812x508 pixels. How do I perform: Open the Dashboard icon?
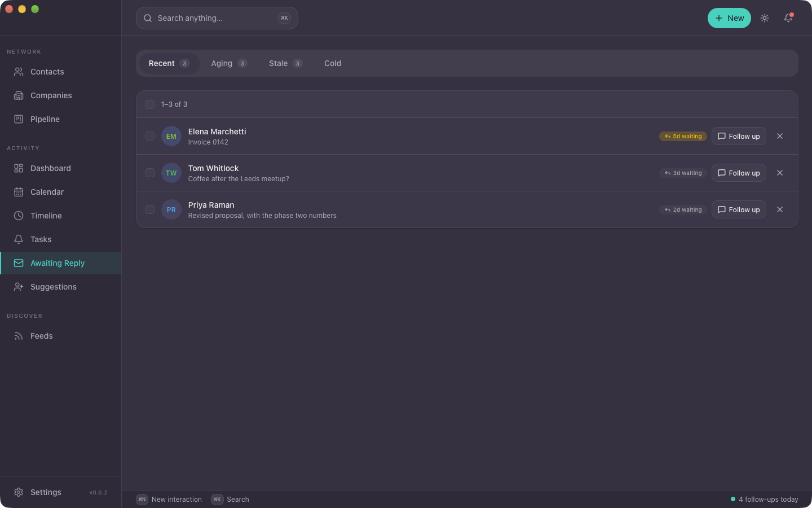pyautogui.click(x=19, y=168)
